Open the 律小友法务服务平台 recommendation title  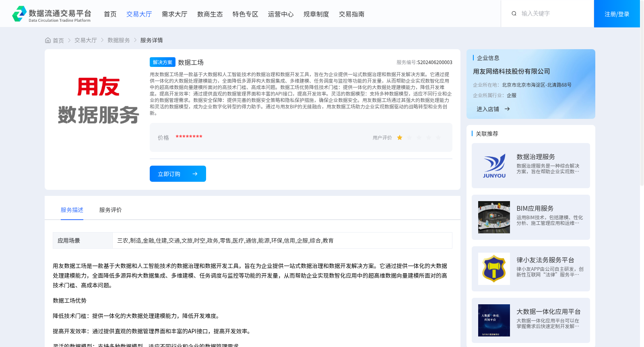point(545,260)
